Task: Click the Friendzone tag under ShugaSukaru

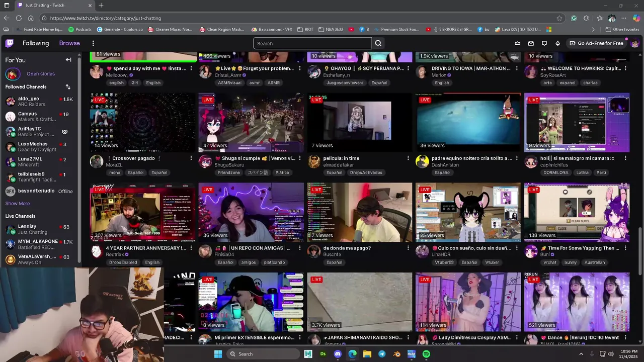Action: tap(229, 172)
